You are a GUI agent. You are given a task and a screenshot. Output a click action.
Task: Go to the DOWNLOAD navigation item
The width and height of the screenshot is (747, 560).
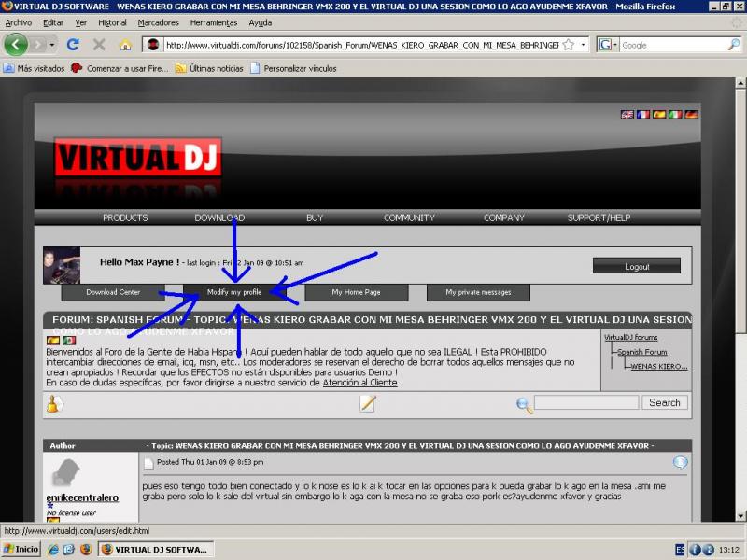coord(219,217)
